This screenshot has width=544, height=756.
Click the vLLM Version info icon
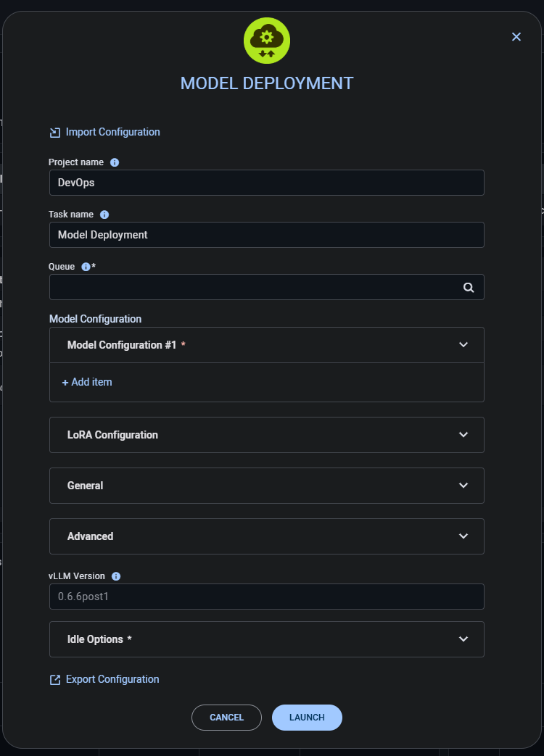coord(116,576)
